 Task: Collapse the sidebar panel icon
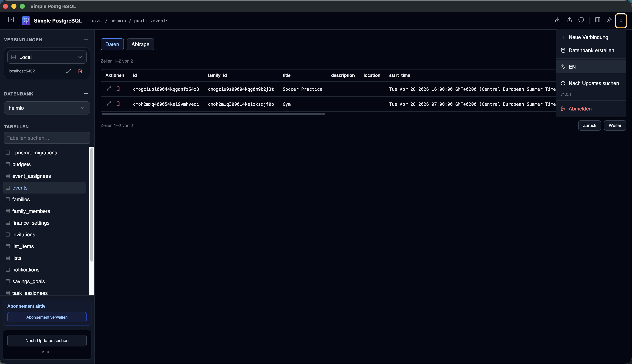pyautogui.click(x=11, y=20)
